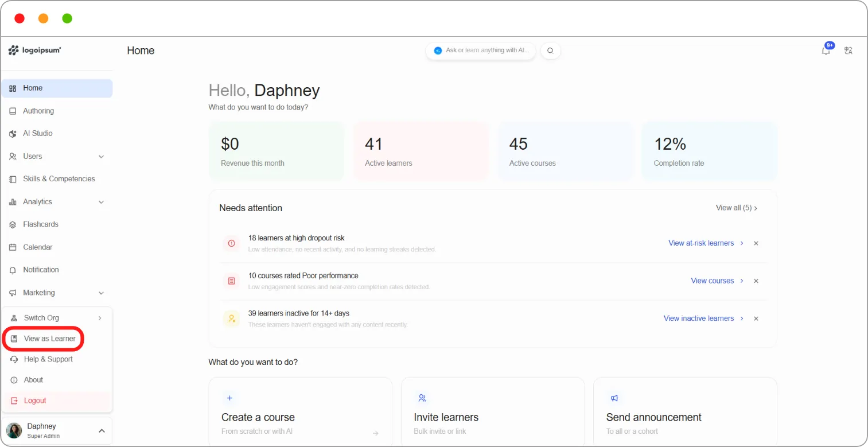868x447 pixels.
Task: Click the search magnifier button
Action: click(x=550, y=50)
